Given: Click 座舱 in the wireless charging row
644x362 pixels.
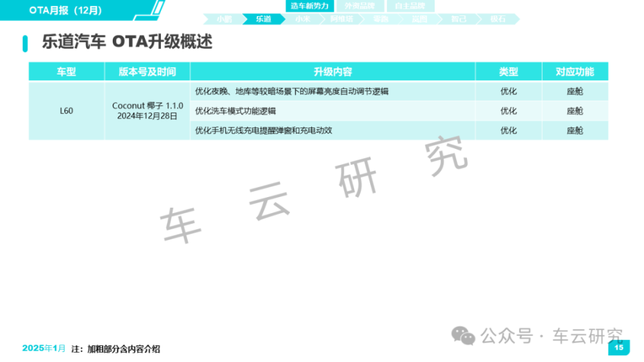Looking at the screenshot, I should click(x=575, y=131).
